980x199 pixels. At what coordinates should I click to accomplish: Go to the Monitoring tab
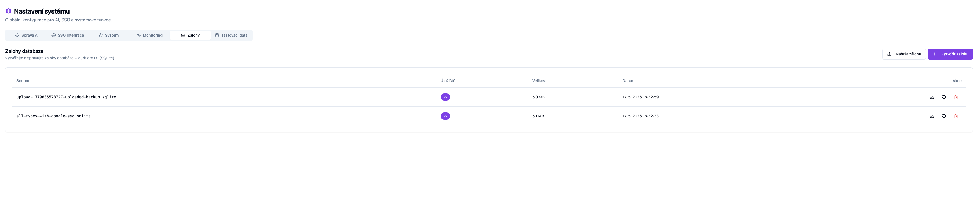[x=150, y=36]
